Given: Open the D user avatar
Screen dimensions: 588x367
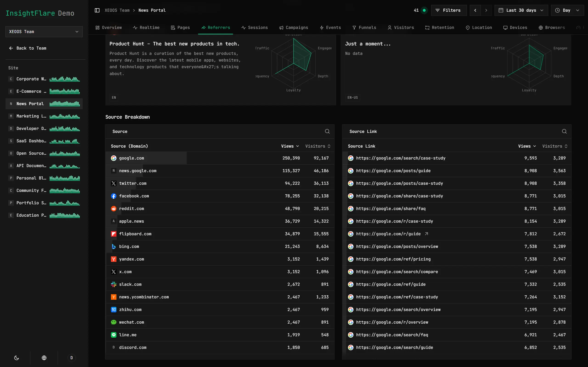Looking at the screenshot, I should (71, 358).
